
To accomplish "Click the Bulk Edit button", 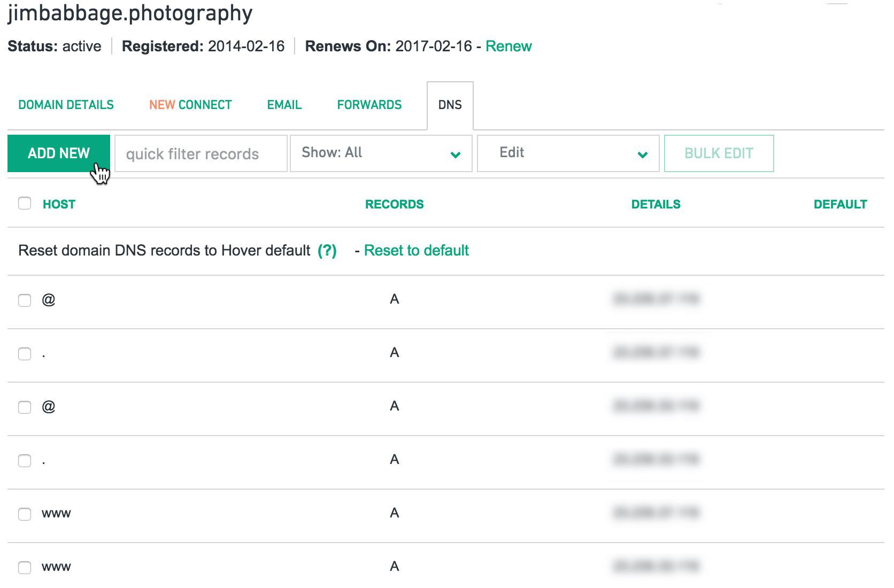I will coord(719,153).
